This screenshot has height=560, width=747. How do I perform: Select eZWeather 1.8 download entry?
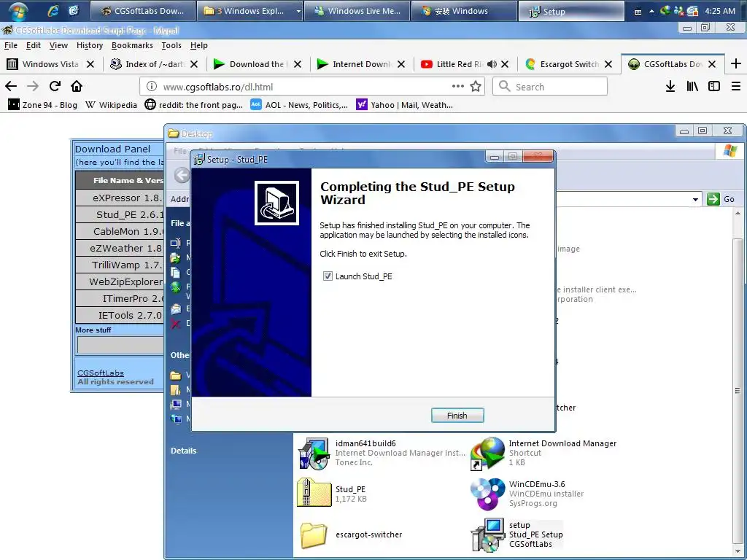pos(120,248)
